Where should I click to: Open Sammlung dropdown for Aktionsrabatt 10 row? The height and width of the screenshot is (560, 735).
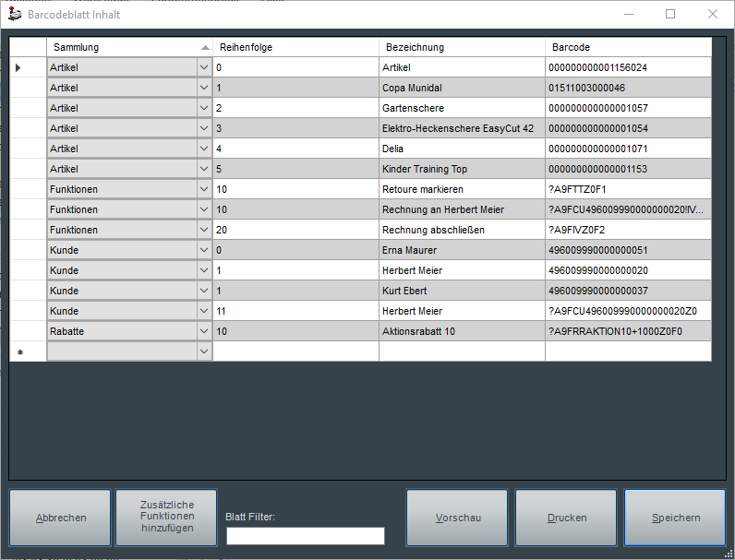click(x=204, y=331)
